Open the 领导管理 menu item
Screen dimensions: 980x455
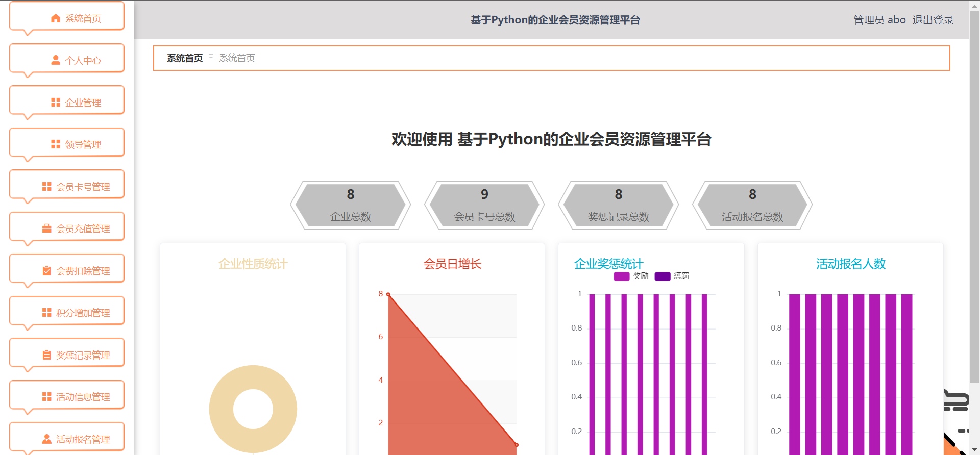(x=67, y=143)
